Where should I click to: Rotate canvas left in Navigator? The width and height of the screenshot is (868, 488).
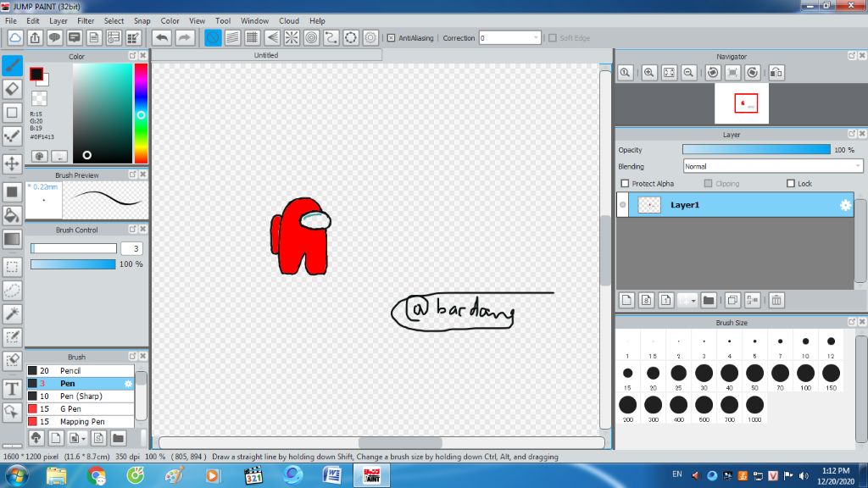tap(713, 73)
